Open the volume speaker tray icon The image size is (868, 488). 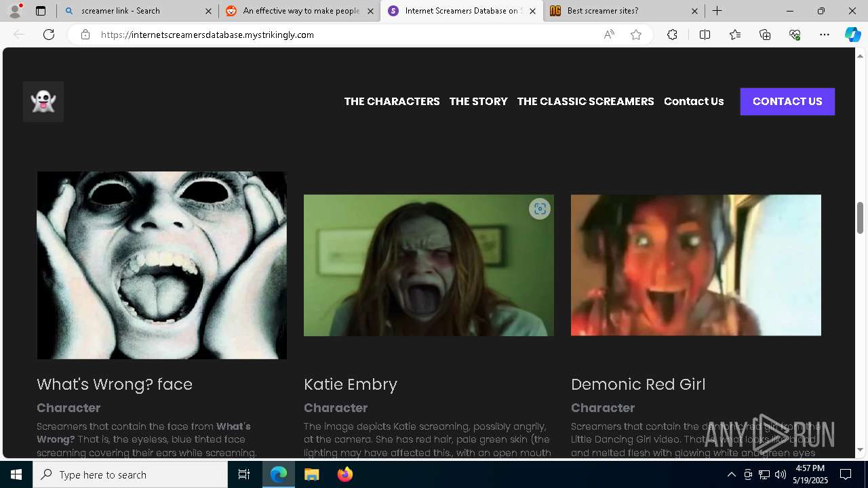point(780,474)
